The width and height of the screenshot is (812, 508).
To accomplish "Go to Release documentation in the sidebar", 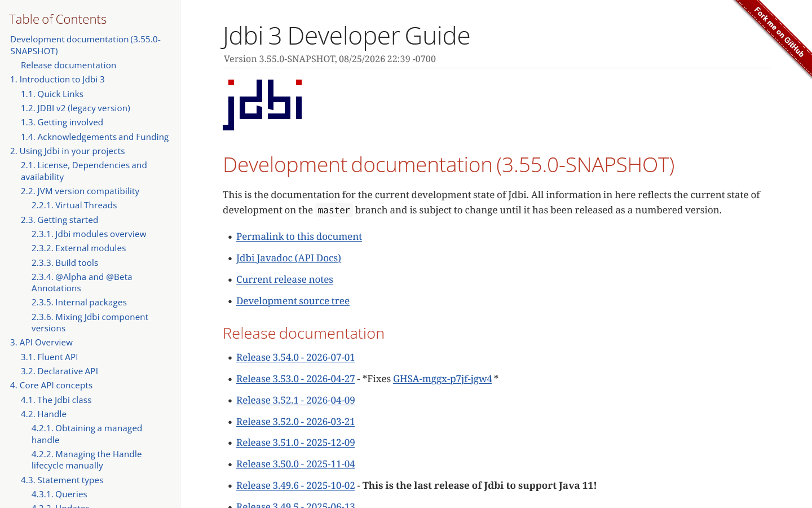I will click(x=68, y=65).
